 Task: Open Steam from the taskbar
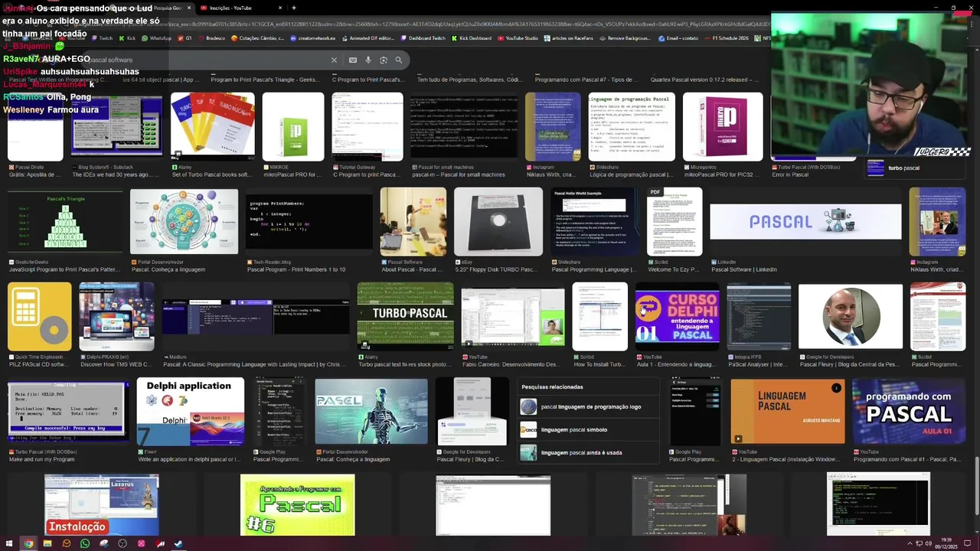tap(178, 543)
